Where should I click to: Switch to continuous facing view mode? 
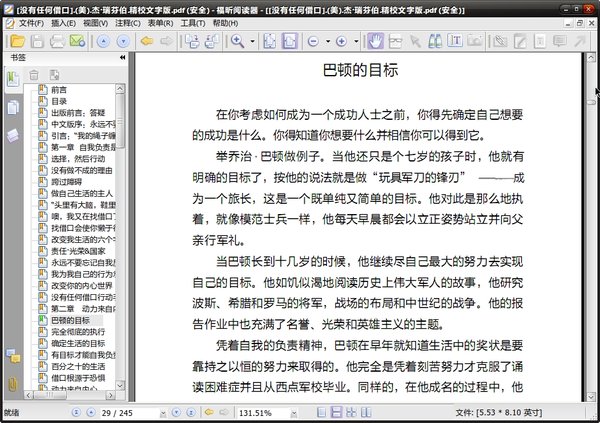[351, 412]
